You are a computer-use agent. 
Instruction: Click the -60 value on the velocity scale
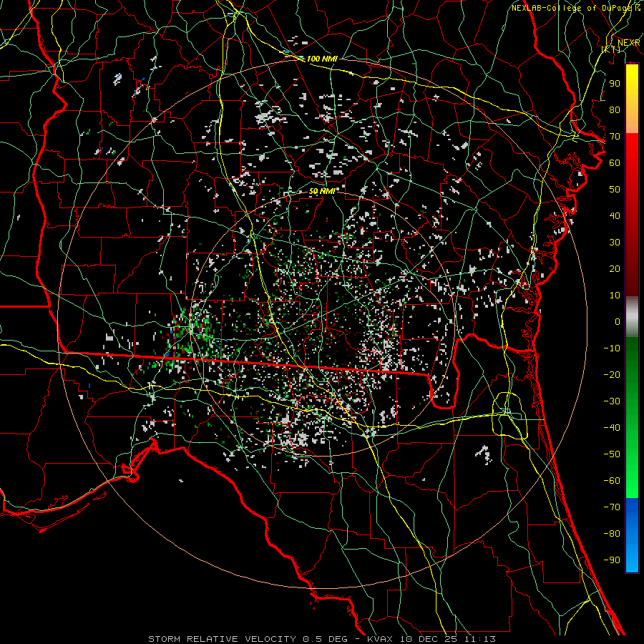[612, 481]
